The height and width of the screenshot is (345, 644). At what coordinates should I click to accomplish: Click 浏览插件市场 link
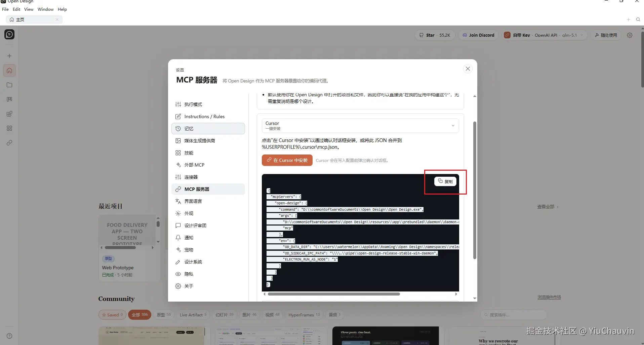[x=549, y=297]
